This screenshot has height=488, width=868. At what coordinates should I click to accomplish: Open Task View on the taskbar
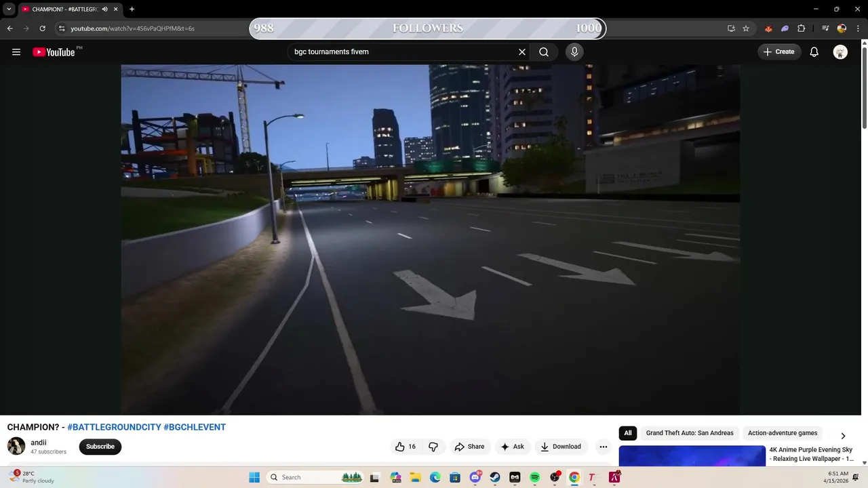[x=374, y=477]
